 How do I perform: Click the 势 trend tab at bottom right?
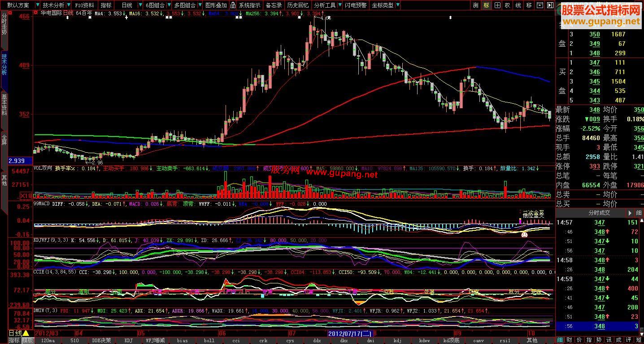599,340
